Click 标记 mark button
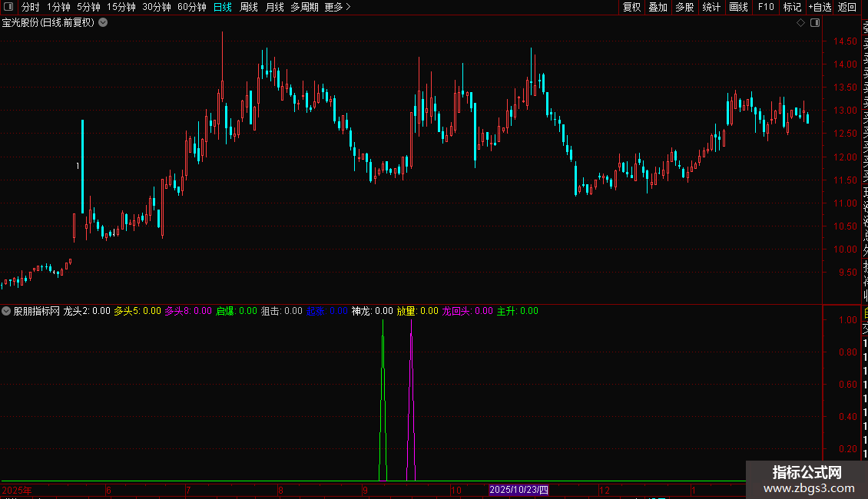The height and width of the screenshot is (499, 868). click(x=792, y=7)
